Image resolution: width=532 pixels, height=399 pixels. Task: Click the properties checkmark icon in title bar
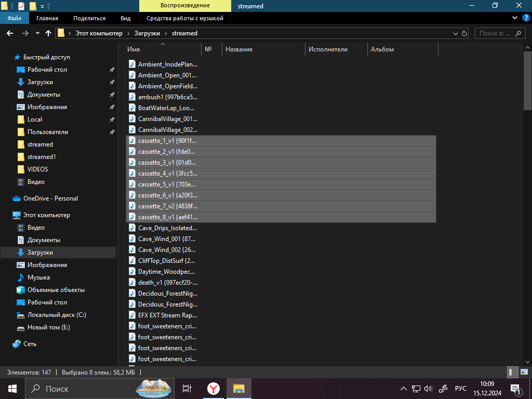click(x=21, y=6)
